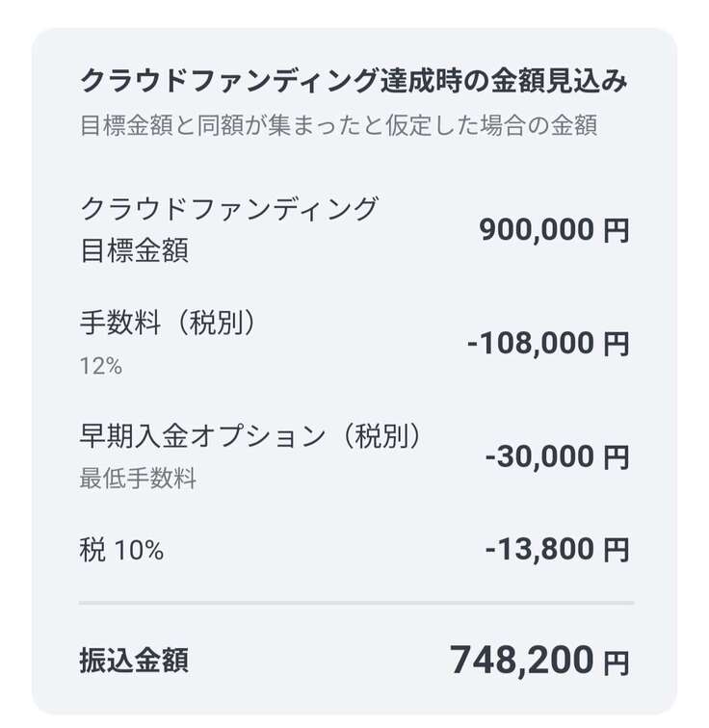This screenshot has height=728, width=709.
Task: Select the クラウドファンディング目標金額 label
Action: pyautogui.click(x=228, y=229)
